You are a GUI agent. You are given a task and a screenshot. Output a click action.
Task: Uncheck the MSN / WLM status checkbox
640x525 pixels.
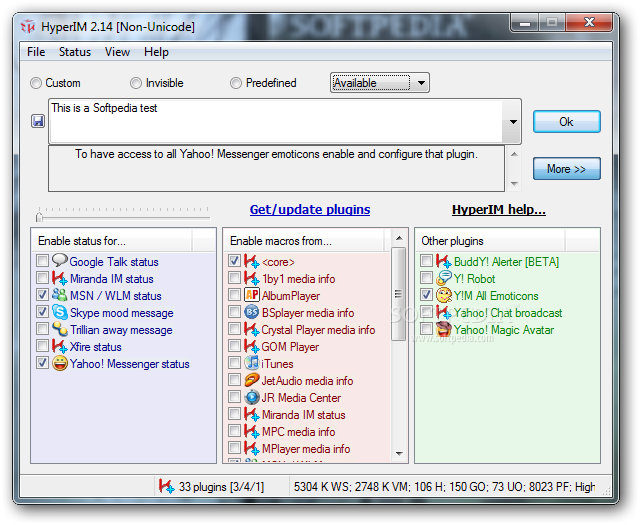click(42, 296)
